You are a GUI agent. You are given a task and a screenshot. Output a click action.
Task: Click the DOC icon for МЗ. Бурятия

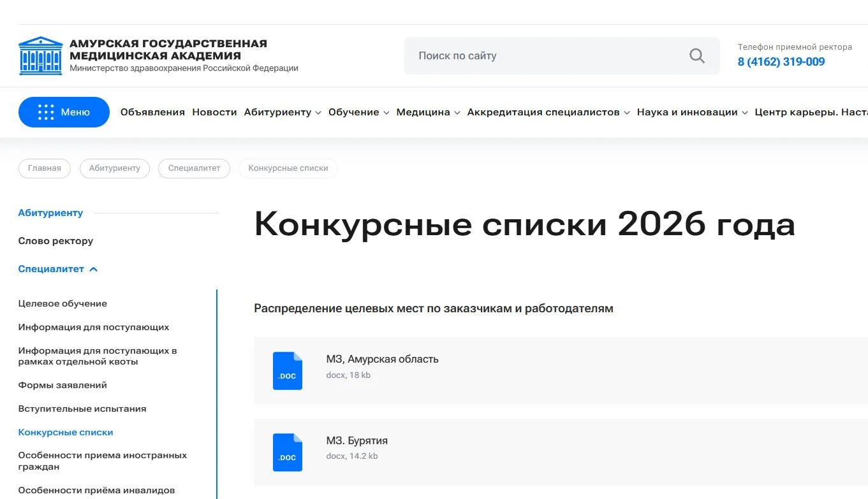(288, 452)
